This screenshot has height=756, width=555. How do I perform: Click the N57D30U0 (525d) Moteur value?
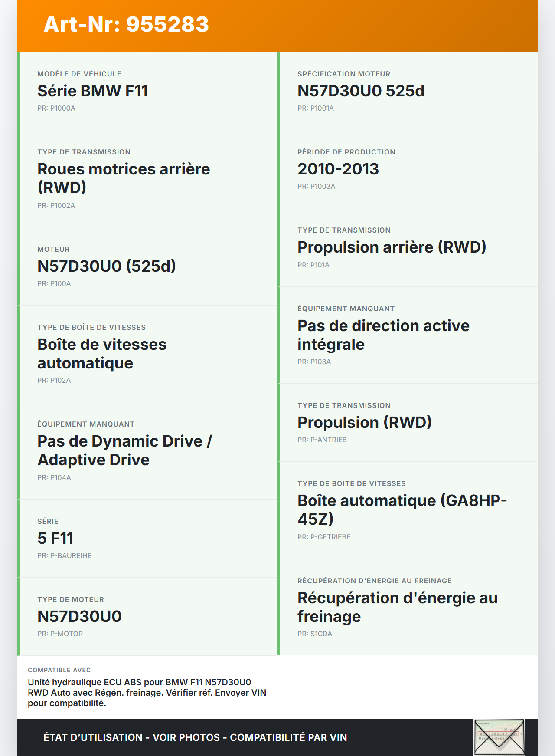107,266
